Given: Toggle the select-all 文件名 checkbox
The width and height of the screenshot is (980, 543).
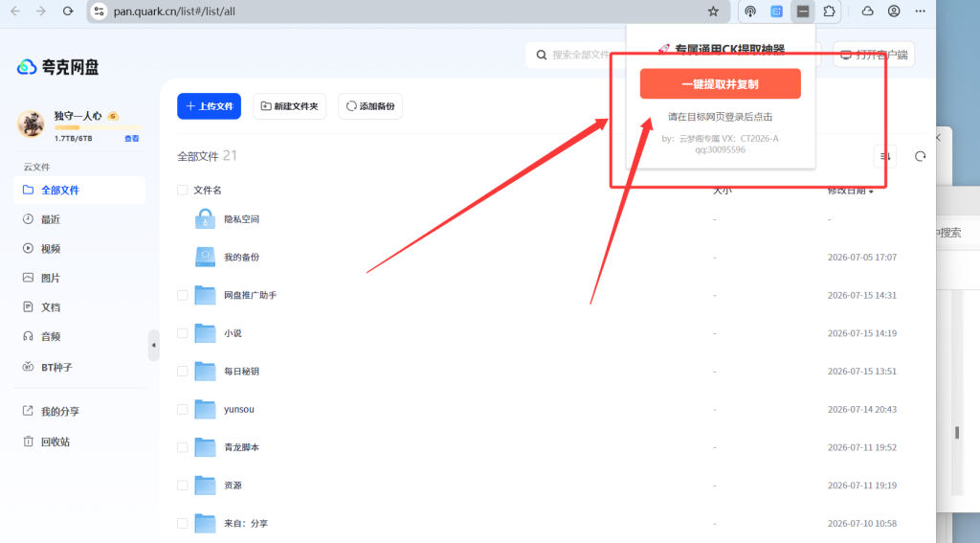Looking at the screenshot, I should [x=183, y=191].
